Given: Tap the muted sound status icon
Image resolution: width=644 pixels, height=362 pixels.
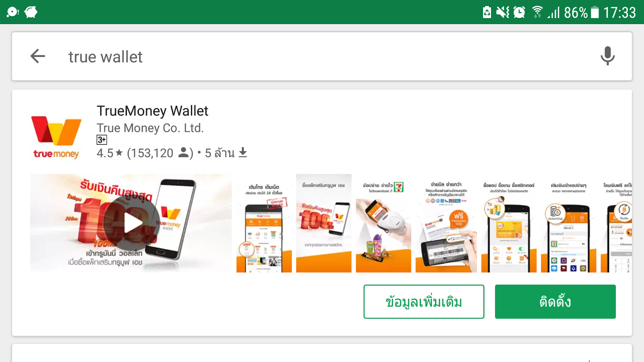Looking at the screenshot, I should click(x=503, y=12).
